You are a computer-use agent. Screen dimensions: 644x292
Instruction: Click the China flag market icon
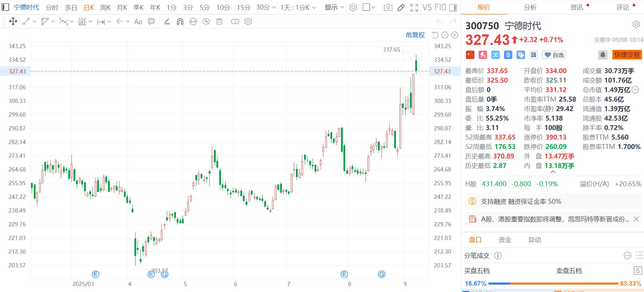click(x=470, y=55)
